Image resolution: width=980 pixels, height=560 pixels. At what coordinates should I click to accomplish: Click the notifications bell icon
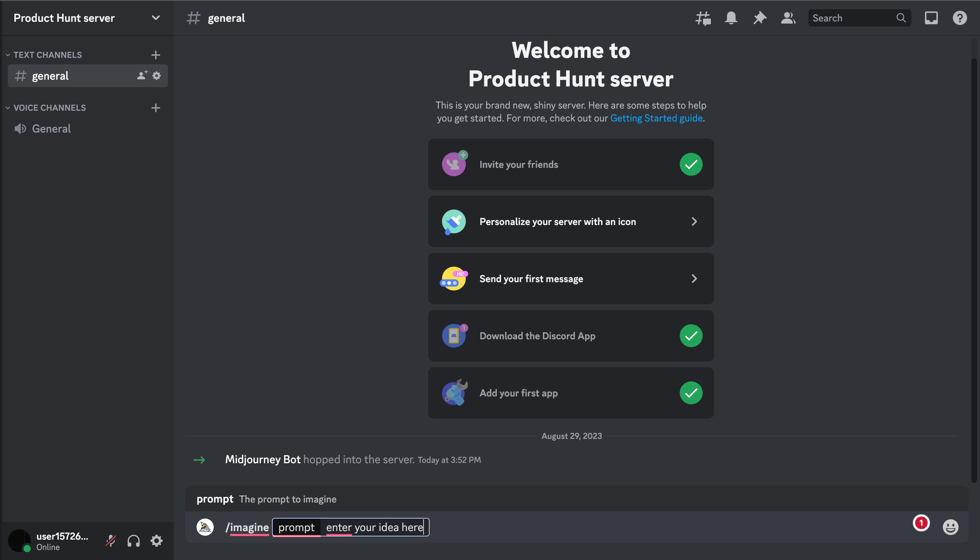[x=731, y=17]
